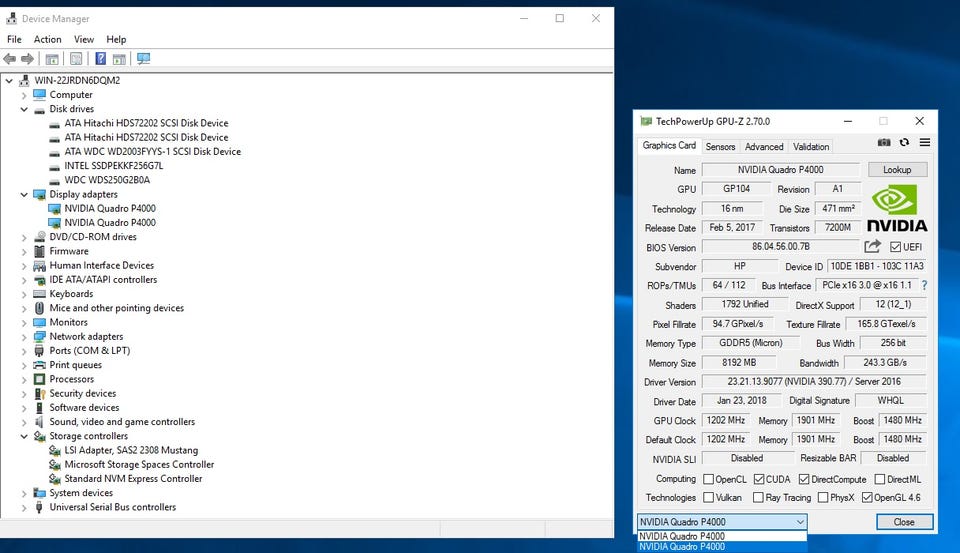Click the Device Manager title bar icon
This screenshot has height=553, width=960.
[x=12, y=18]
